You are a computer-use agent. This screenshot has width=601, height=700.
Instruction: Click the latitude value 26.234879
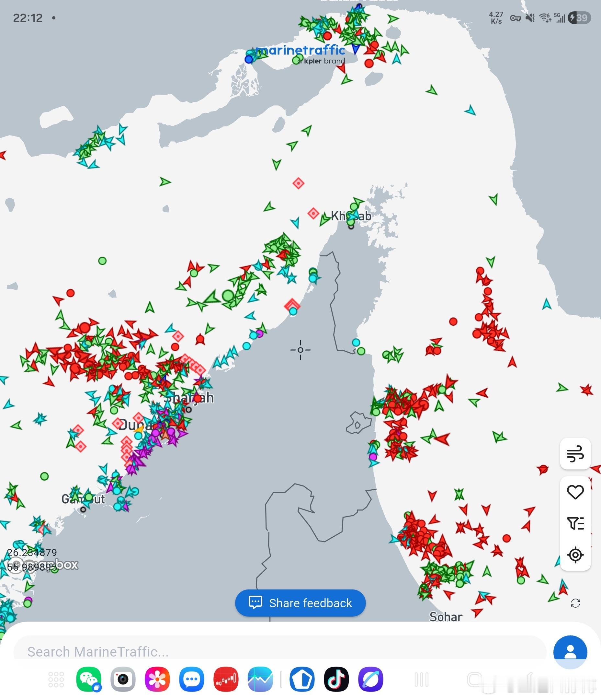pos(32,552)
